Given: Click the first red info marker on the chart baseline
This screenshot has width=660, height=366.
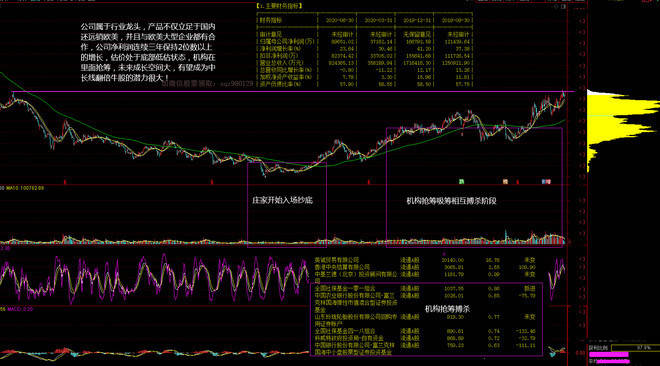Looking at the screenshot, I should [65, 182].
